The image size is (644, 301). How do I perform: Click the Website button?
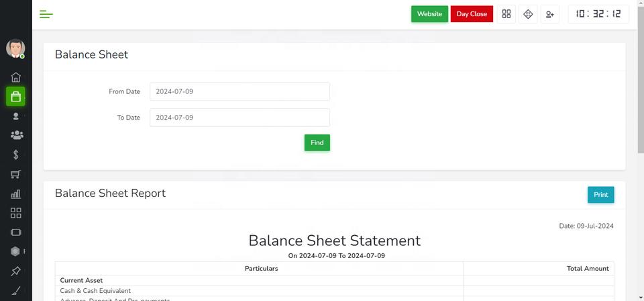coord(429,14)
